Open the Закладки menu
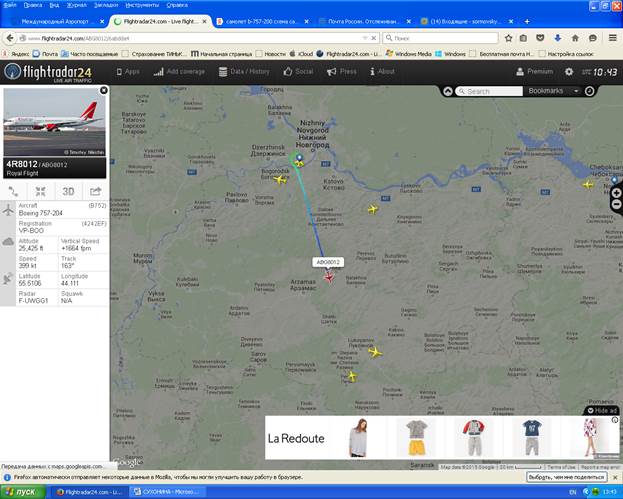The width and height of the screenshot is (623, 499). click(x=106, y=5)
